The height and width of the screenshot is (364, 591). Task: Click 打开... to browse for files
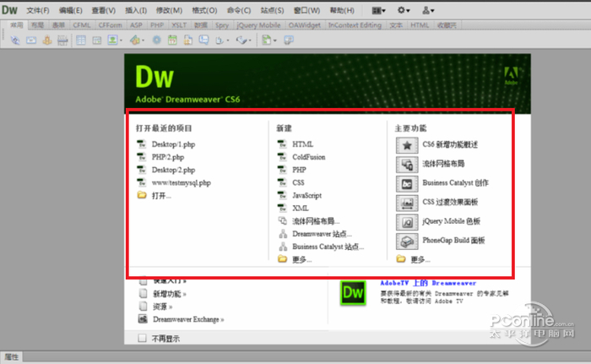coord(161,196)
